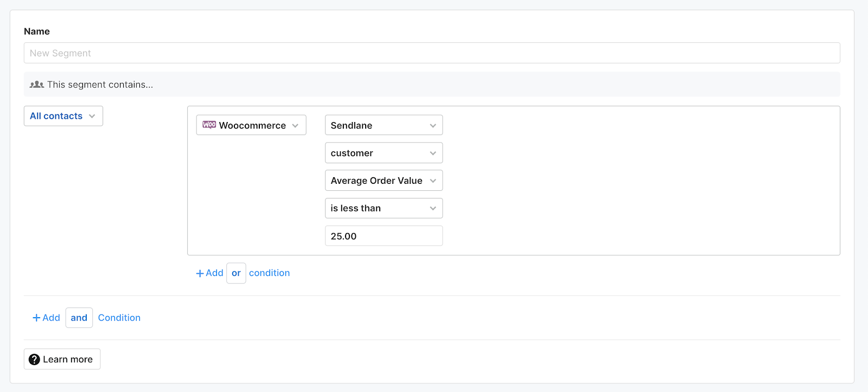Expand the customer dropdown

tap(383, 153)
